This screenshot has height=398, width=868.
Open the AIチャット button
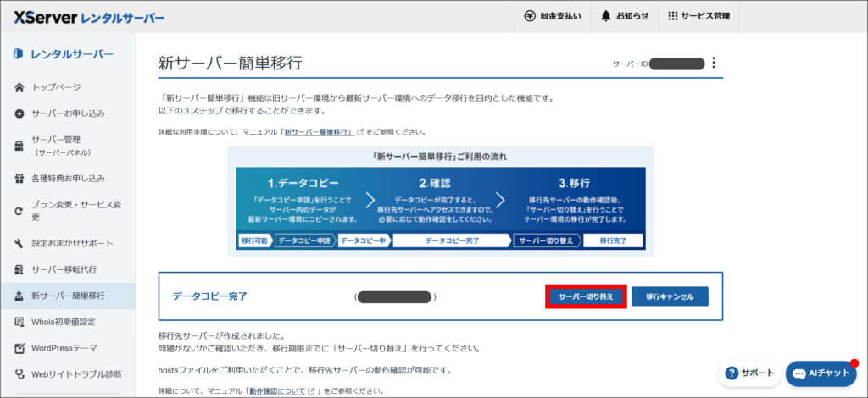[x=821, y=373]
